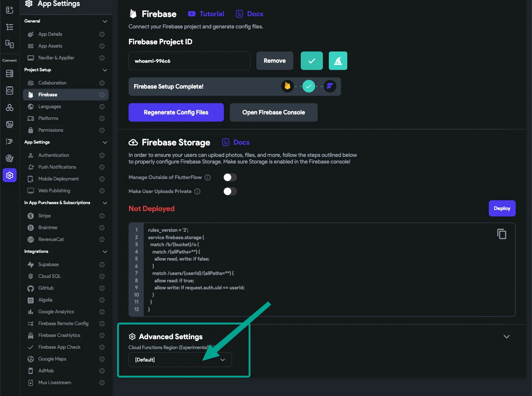Open Google Maps integration settings
This screenshot has height=396, width=532.
66,359
